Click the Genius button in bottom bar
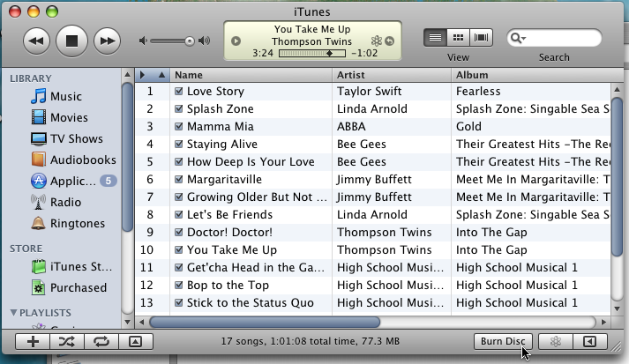This screenshot has width=629, height=364. (556, 342)
